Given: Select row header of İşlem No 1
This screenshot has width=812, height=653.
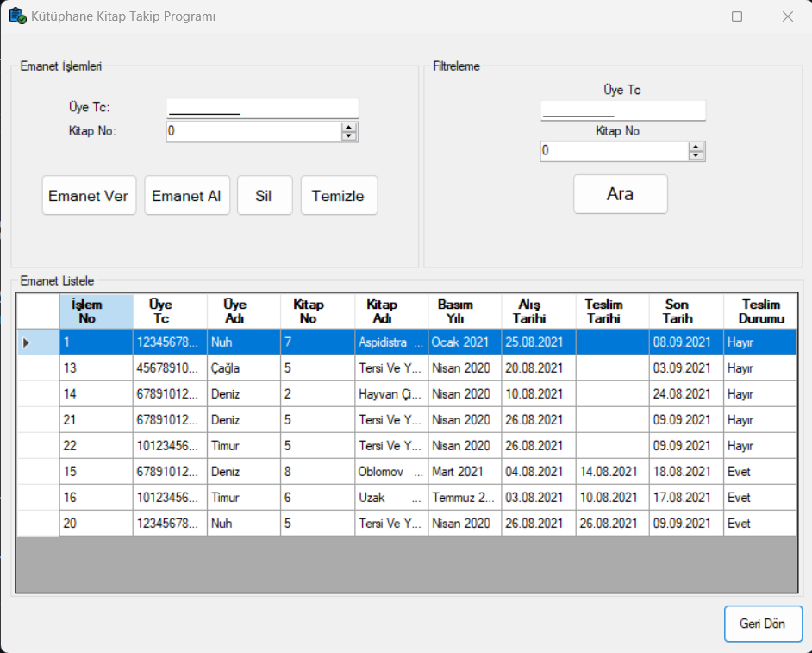Looking at the screenshot, I should (x=38, y=342).
